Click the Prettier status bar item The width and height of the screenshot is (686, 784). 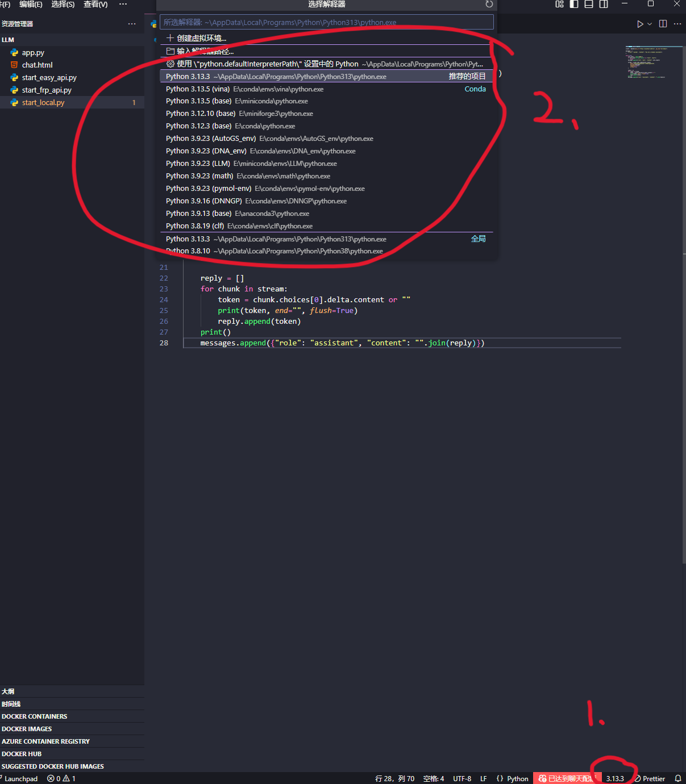click(x=650, y=778)
